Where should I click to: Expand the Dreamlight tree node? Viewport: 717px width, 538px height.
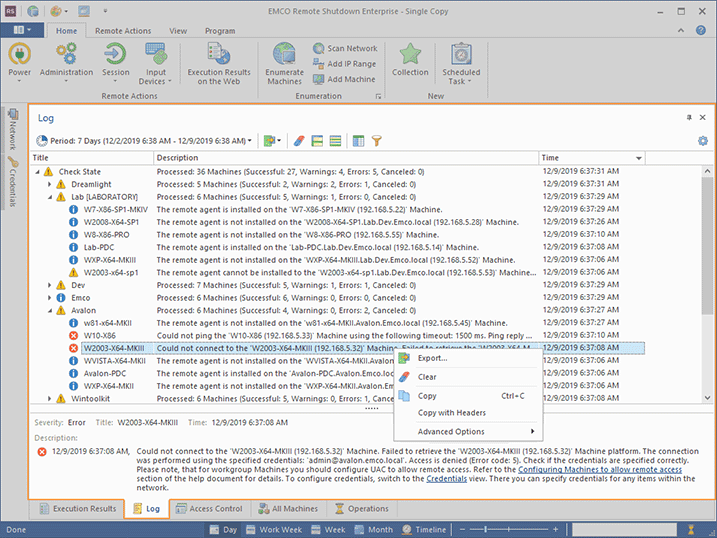[49, 185]
